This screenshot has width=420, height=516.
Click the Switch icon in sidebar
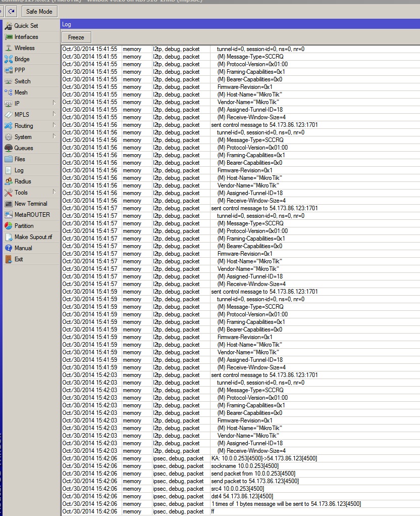click(9, 81)
